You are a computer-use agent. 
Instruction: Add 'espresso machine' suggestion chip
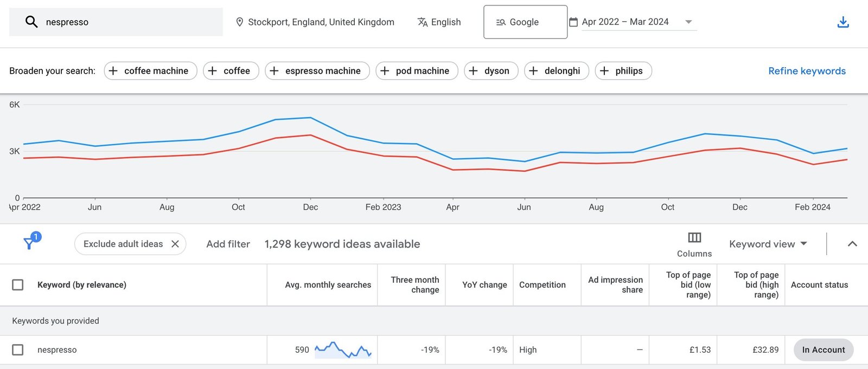click(317, 71)
